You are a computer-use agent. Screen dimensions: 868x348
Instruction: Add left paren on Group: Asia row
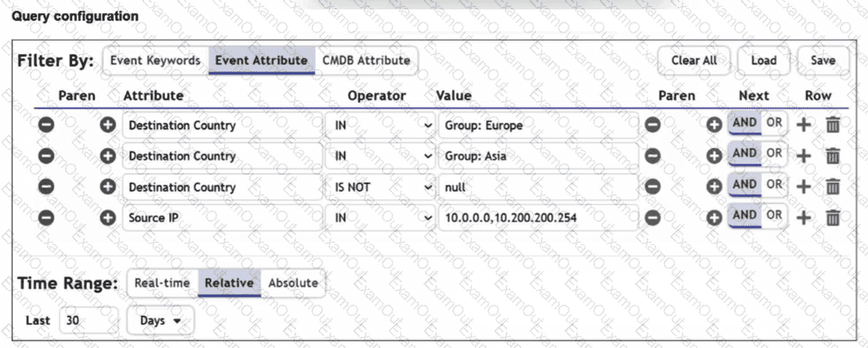coord(109,156)
